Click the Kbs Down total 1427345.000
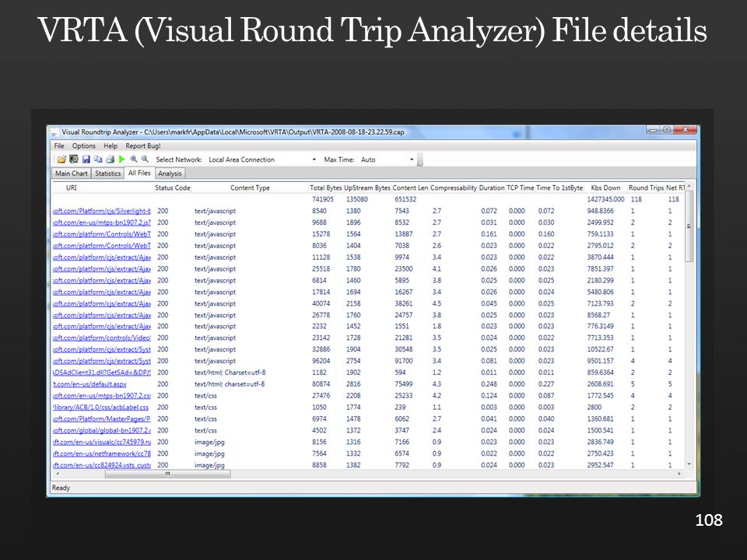Image resolution: width=747 pixels, height=560 pixels. [x=605, y=200]
